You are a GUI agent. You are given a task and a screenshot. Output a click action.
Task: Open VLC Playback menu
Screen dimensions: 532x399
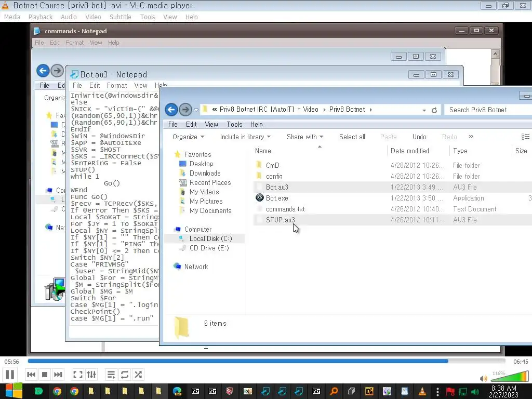41,17
